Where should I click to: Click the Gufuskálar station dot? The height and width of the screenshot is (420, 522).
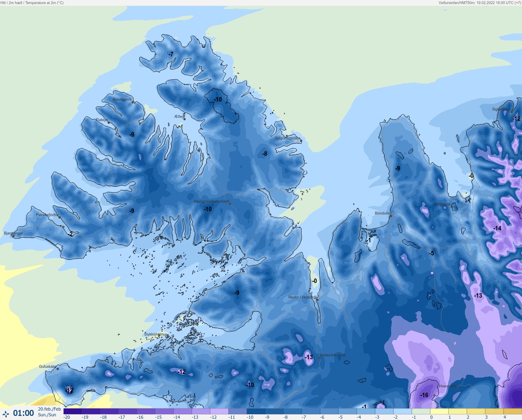click(58, 369)
